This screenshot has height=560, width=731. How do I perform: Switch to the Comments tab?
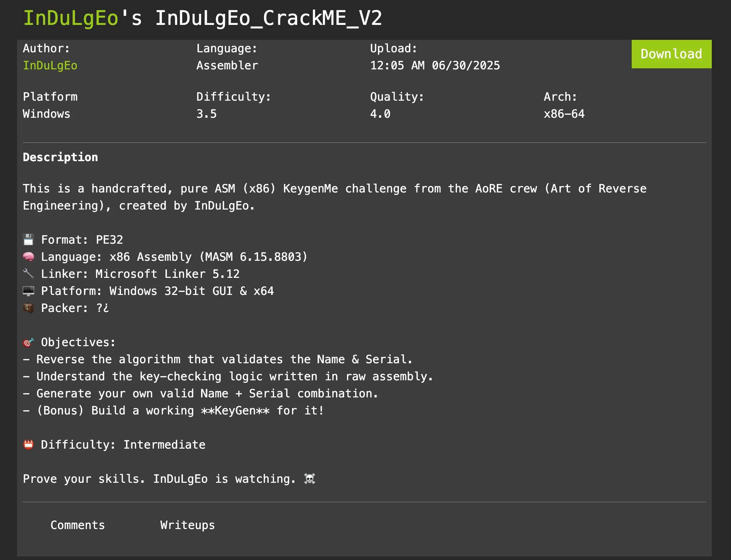78,525
